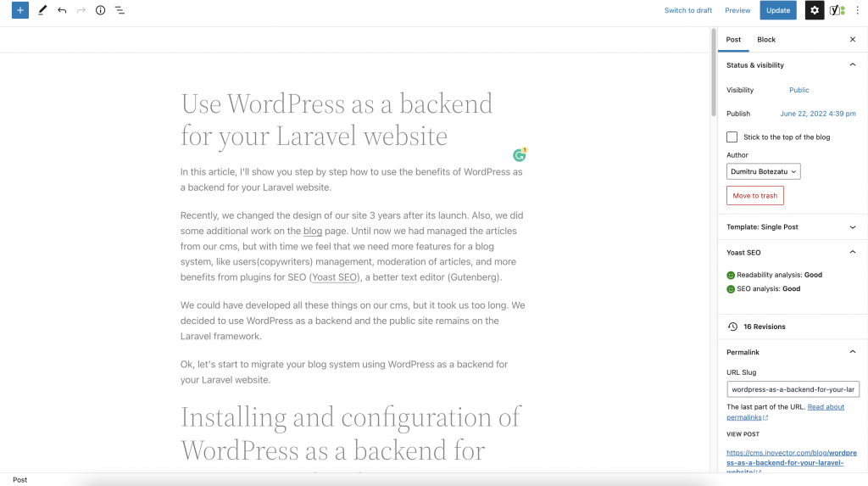This screenshot has height=486, width=868.
Task: Close the settings sidebar panel
Action: [853, 39]
